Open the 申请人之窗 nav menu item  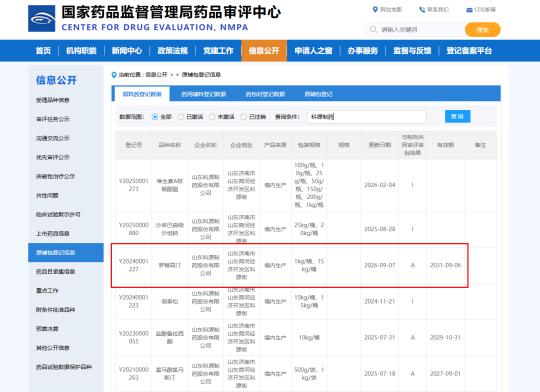click(x=313, y=50)
